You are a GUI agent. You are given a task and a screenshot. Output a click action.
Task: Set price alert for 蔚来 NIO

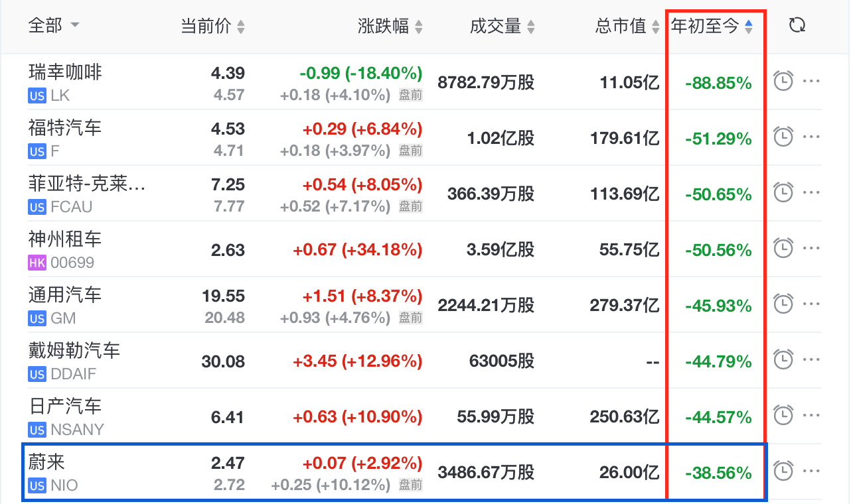click(784, 471)
